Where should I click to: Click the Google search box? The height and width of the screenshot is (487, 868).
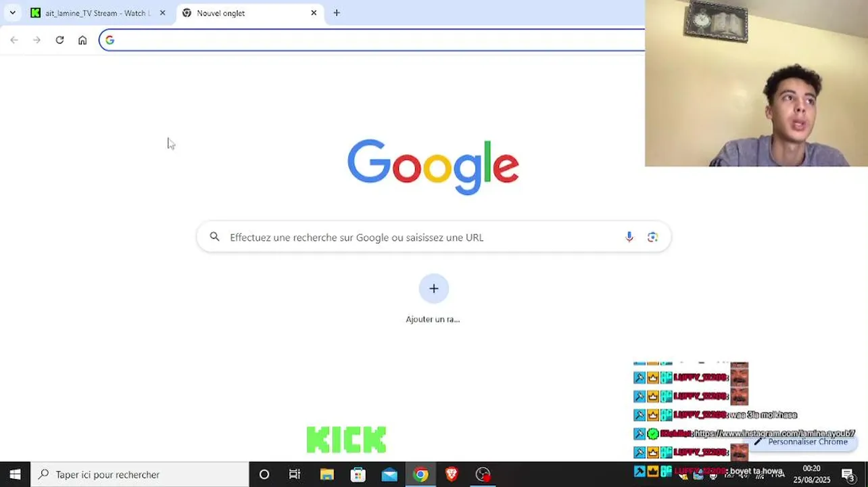coord(434,237)
